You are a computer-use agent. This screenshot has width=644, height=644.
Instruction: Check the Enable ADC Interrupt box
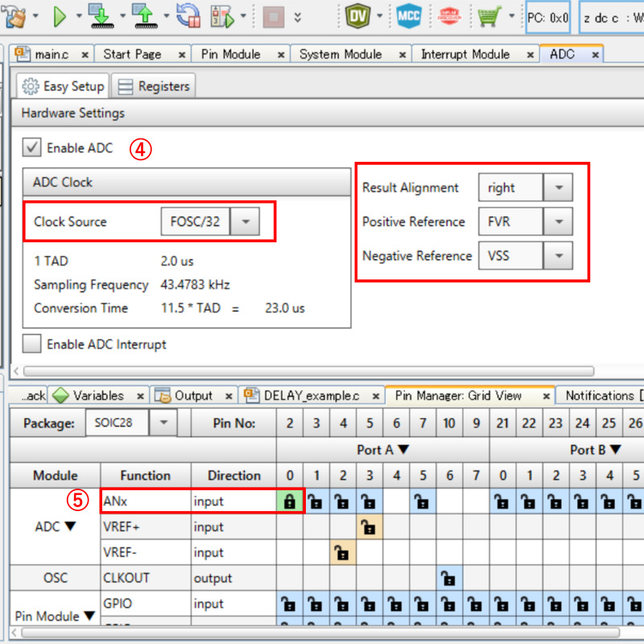32,345
